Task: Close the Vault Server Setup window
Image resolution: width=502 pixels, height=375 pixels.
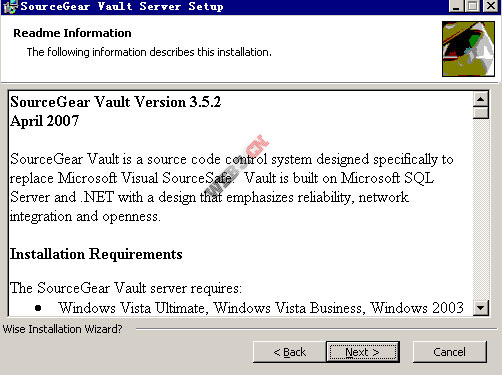Action: pos(491,6)
